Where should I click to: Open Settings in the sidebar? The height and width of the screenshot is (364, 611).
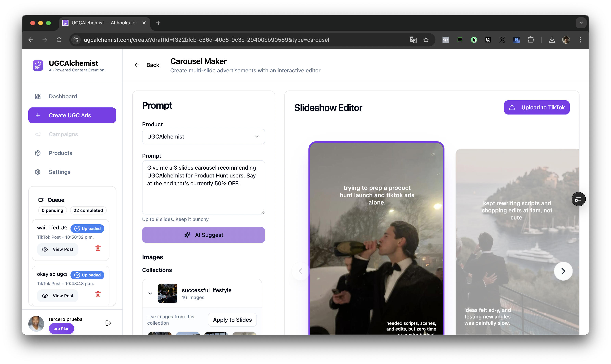coord(59,172)
